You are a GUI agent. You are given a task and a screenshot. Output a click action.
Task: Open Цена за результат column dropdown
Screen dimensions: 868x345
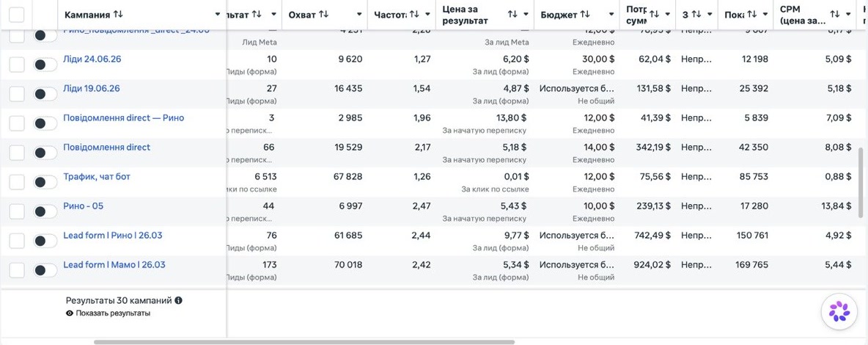point(526,15)
